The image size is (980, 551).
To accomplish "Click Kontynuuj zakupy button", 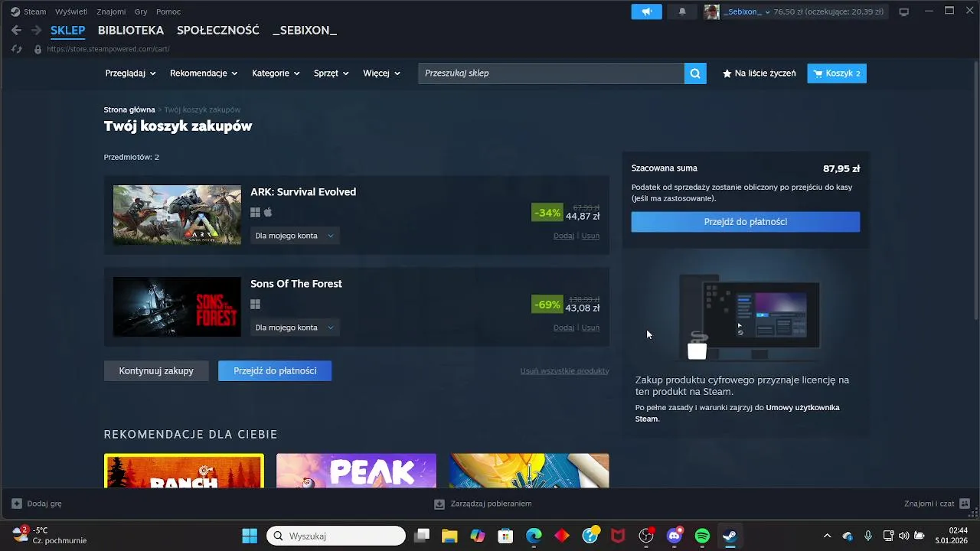I will pos(156,371).
